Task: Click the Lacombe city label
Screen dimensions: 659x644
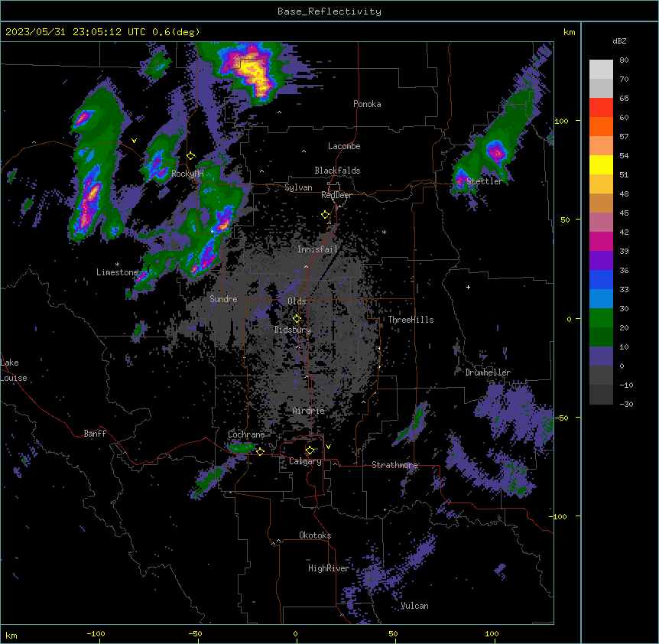Action: pos(344,146)
